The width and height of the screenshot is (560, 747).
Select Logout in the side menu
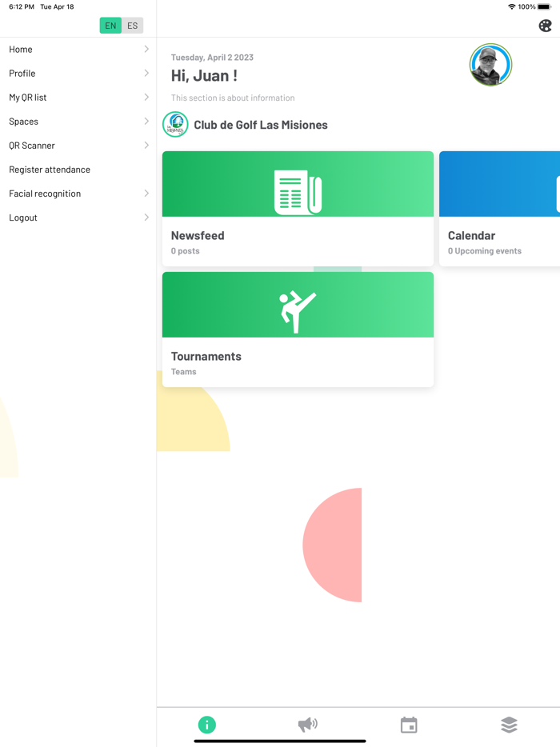point(78,218)
